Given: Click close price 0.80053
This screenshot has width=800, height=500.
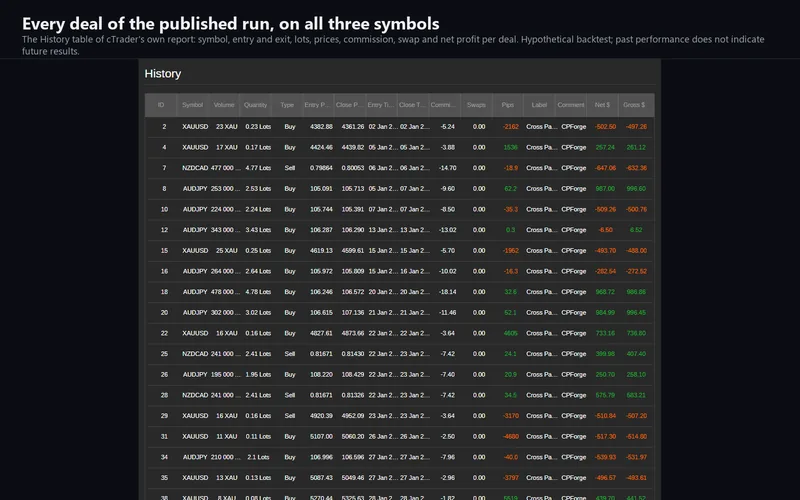Looking at the screenshot, I should click(353, 168).
